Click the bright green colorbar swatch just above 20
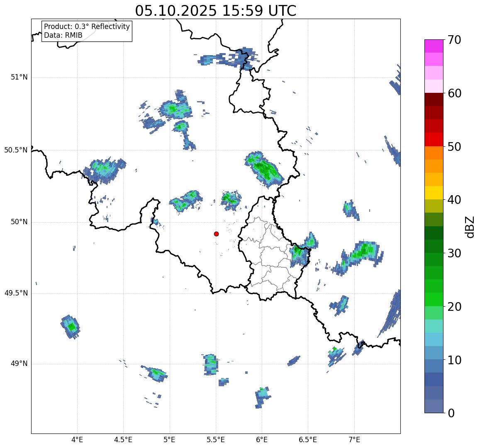This screenshot has height=448, width=480. tap(434, 299)
